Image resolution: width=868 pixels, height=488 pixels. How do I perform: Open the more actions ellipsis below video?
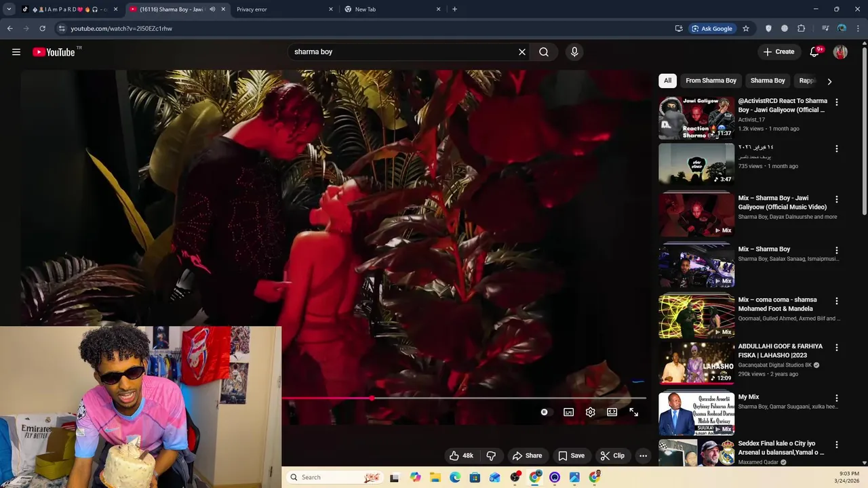click(643, 455)
